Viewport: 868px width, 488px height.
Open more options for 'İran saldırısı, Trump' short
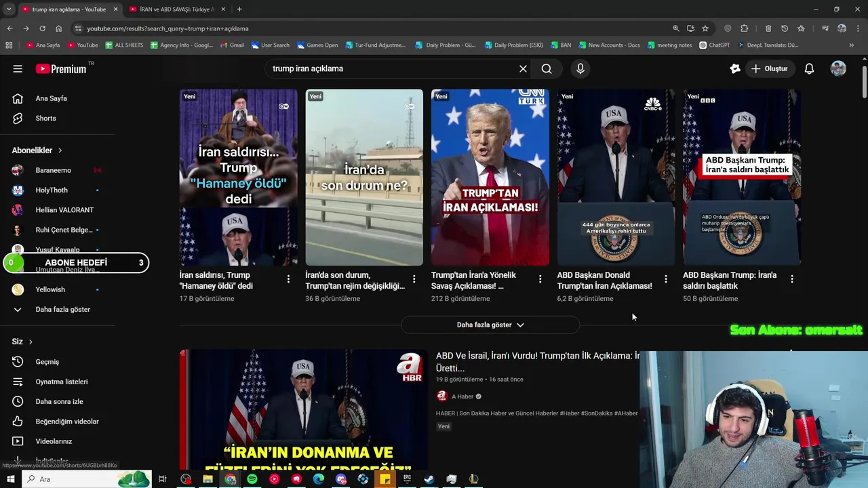288,279
